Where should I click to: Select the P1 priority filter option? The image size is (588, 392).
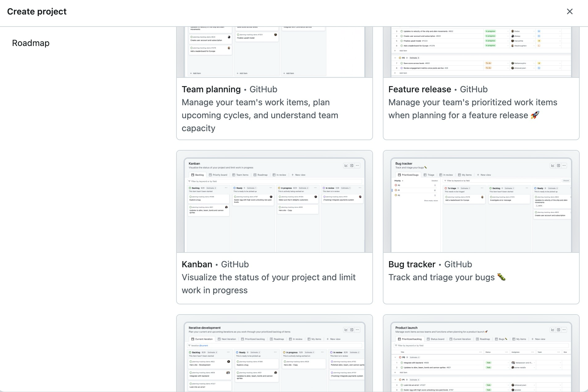click(x=396, y=190)
